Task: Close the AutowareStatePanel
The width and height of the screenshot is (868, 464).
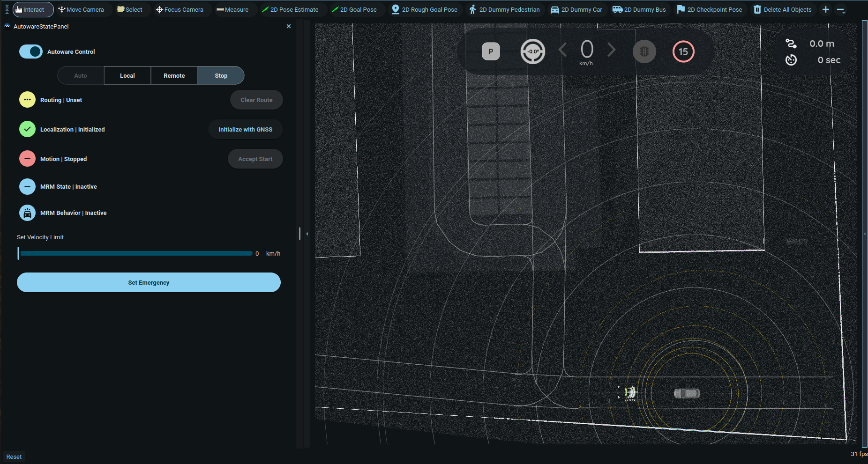Action: [289, 26]
